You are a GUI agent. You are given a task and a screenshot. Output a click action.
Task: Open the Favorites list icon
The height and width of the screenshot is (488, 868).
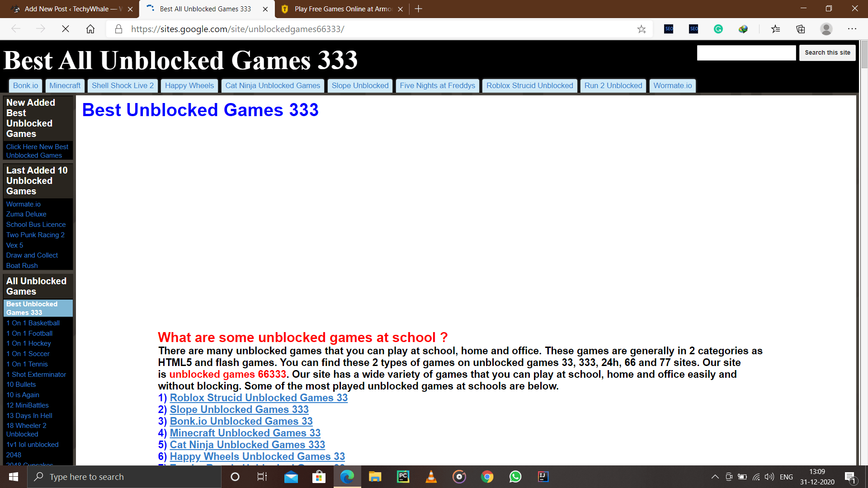click(x=776, y=29)
